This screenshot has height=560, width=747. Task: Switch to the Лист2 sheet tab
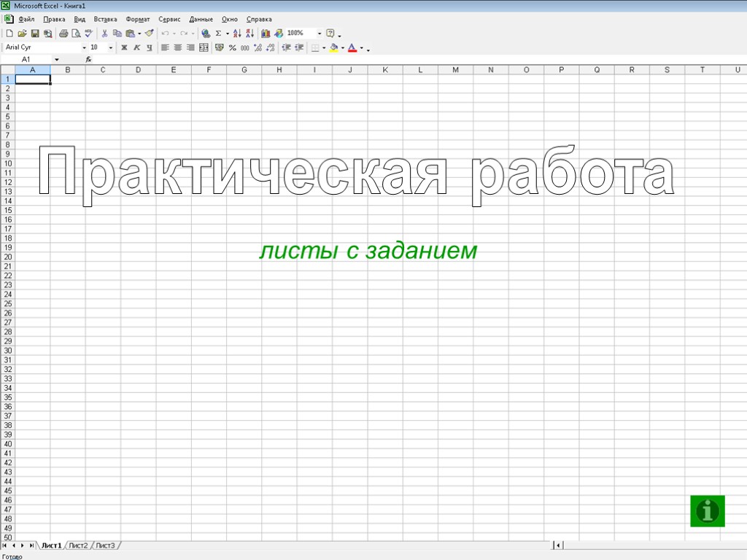78,545
